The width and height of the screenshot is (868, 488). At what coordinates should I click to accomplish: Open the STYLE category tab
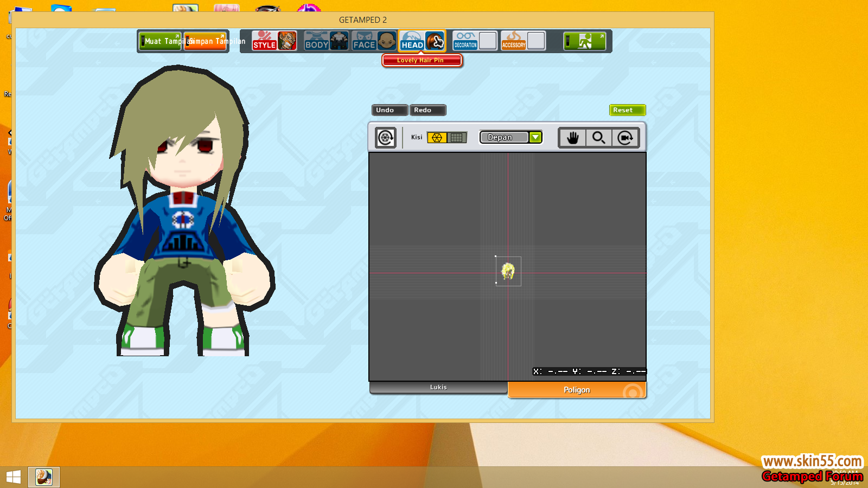(x=264, y=41)
